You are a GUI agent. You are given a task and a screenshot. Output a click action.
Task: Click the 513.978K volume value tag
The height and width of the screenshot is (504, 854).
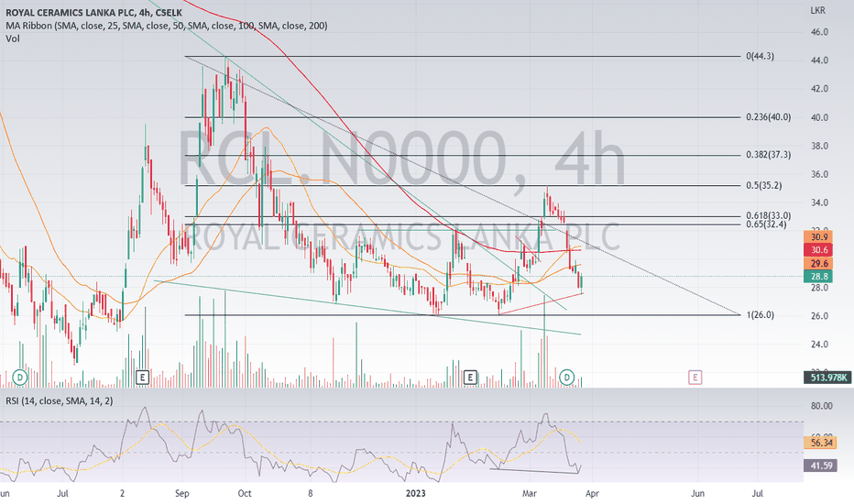coord(827,378)
